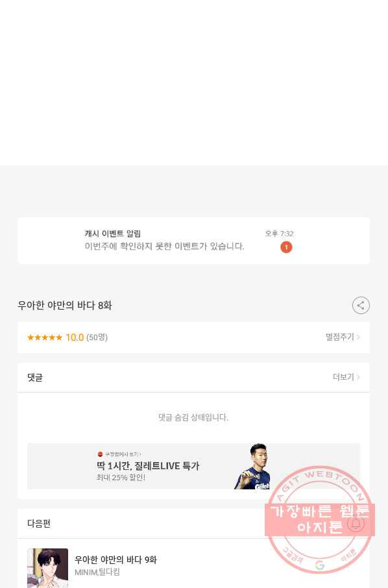Click the 10.0 rating score

tap(75, 337)
